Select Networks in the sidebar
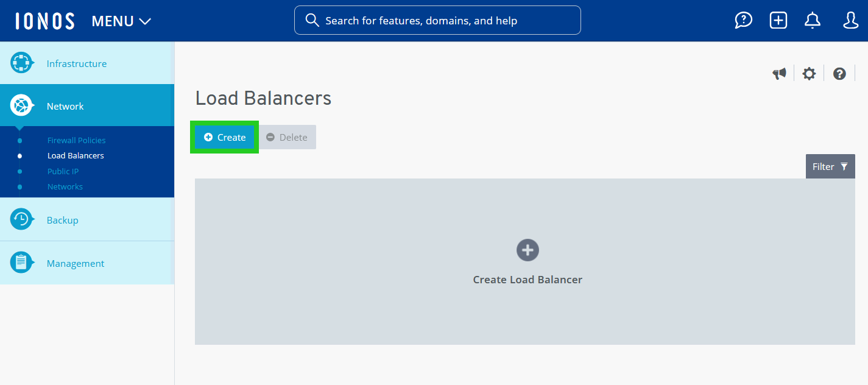 [65, 186]
